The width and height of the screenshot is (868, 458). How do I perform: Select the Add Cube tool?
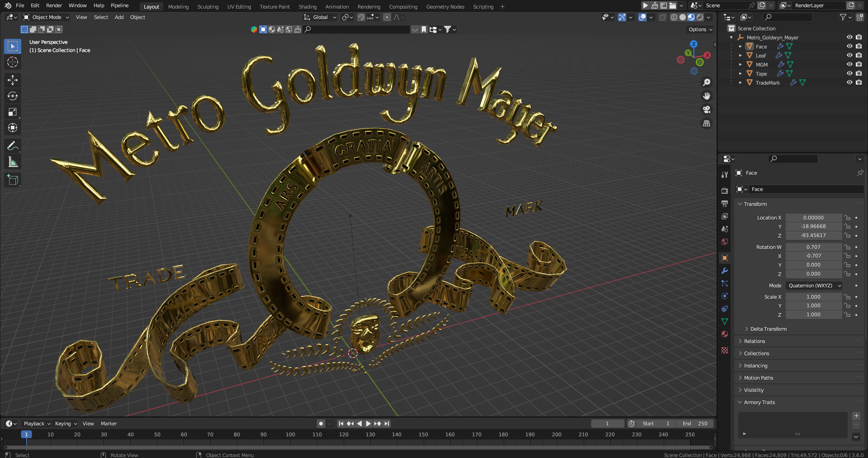pyautogui.click(x=13, y=180)
